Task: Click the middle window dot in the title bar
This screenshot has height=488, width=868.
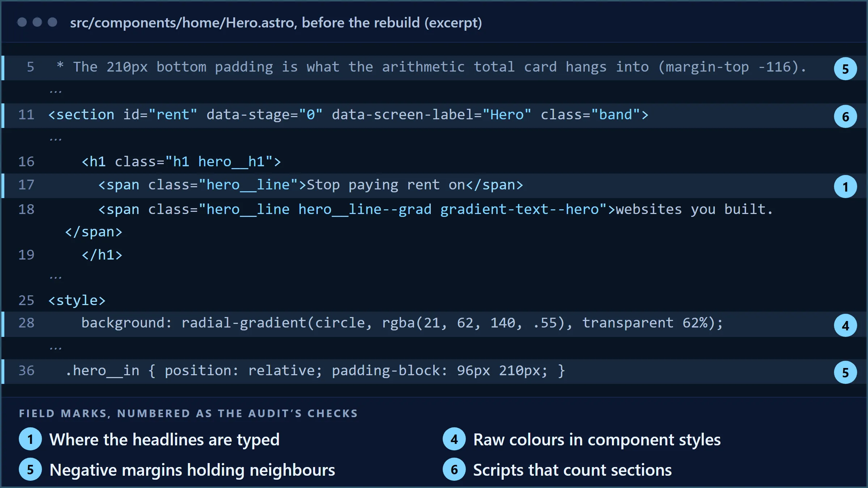Action: [37, 22]
